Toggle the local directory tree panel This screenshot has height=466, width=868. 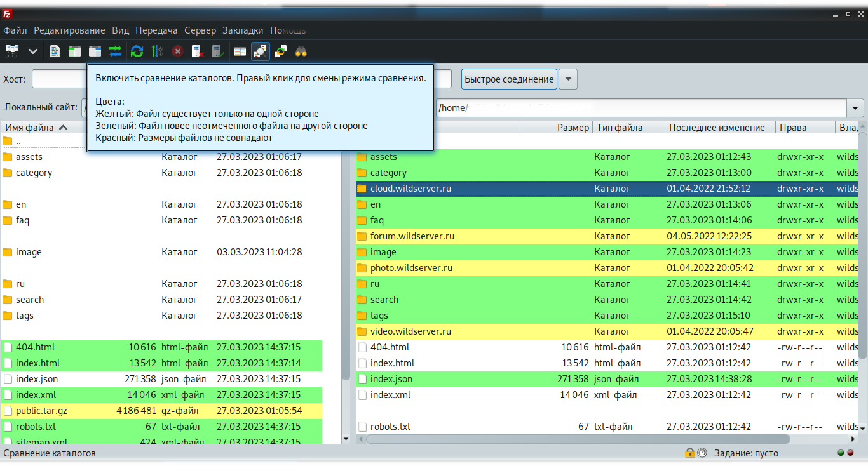75,51
